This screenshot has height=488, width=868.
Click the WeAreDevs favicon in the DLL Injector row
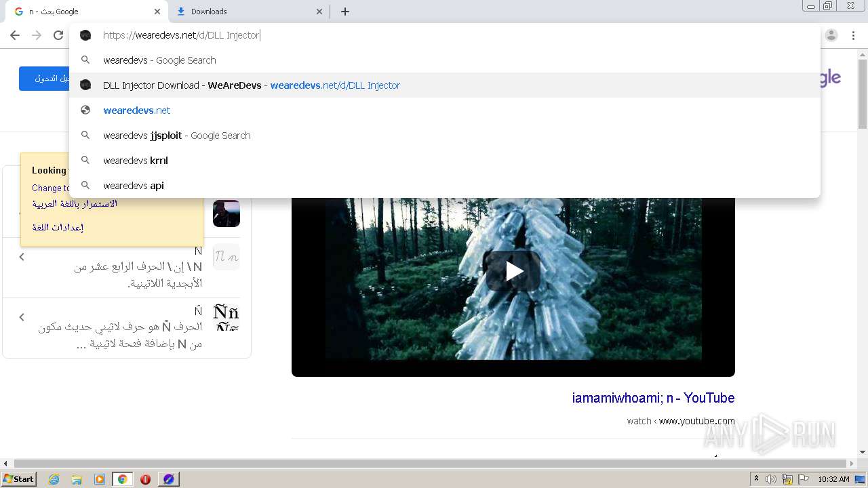tap(85, 85)
